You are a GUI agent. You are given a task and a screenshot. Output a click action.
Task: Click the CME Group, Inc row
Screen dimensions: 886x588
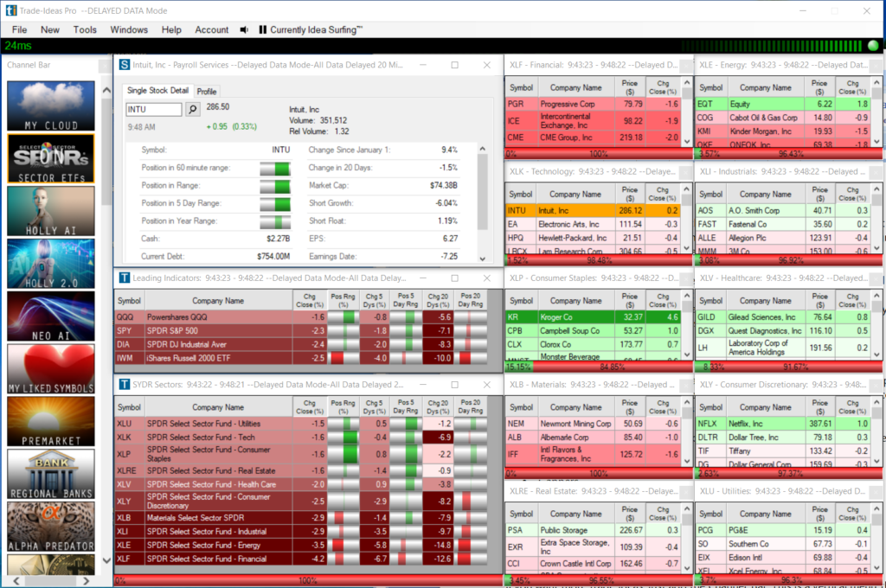click(593, 137)
